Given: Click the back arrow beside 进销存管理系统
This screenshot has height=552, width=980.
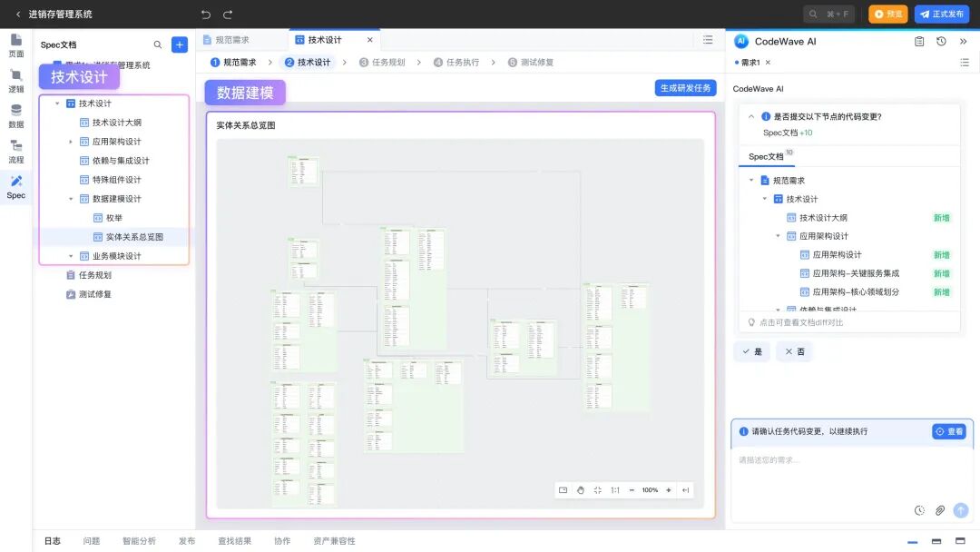Looking at the screenshot, I should [x=18, y=14].
